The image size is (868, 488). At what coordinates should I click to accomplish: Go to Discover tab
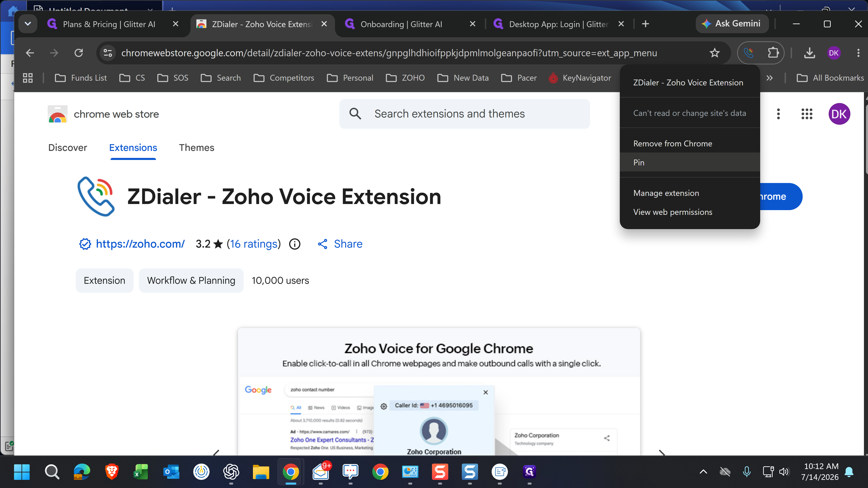click(67, 148)
